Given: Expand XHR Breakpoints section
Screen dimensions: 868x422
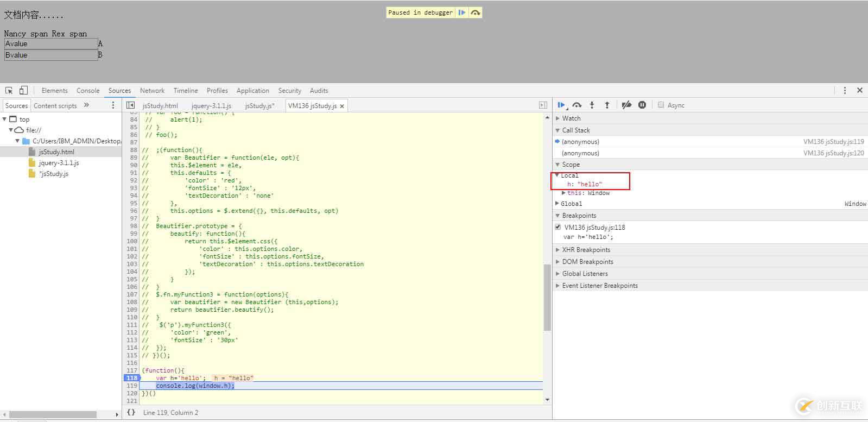Looking at the screenshot, I should coord(557,250).
